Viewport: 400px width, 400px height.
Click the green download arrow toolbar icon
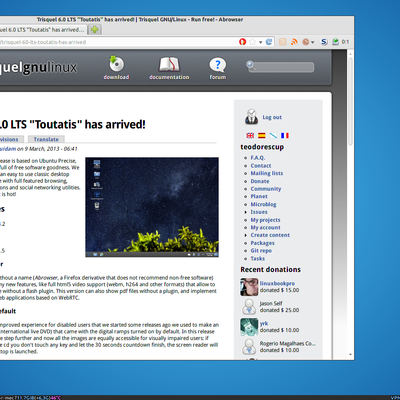pos(335,42)
